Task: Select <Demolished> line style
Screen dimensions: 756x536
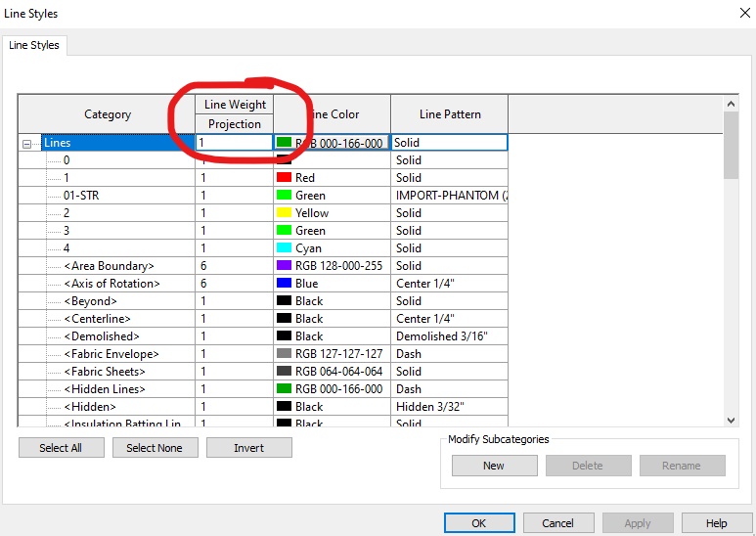Action: tap(102, 335)
